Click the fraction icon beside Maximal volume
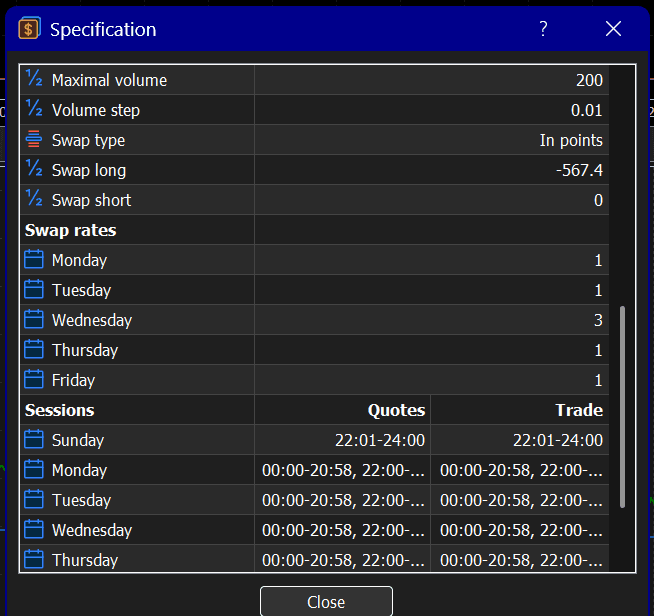The width and height of the screenshot is (654, 616). coord(34,78)
